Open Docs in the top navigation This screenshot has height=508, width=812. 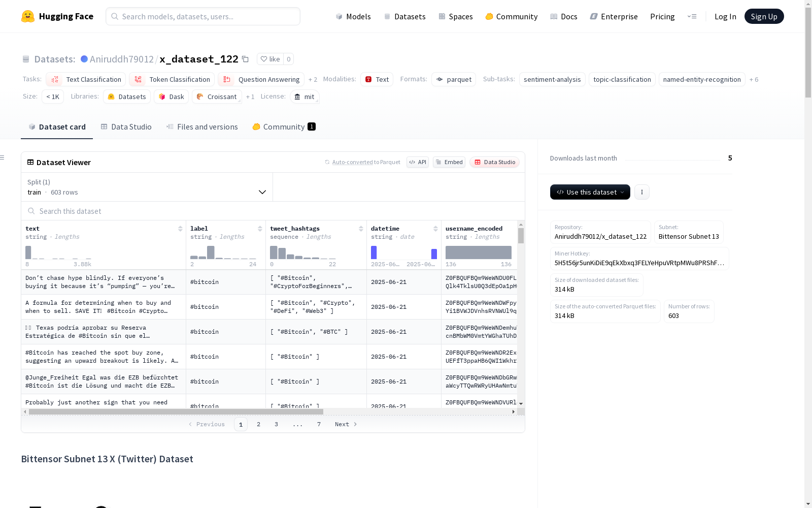564,16
